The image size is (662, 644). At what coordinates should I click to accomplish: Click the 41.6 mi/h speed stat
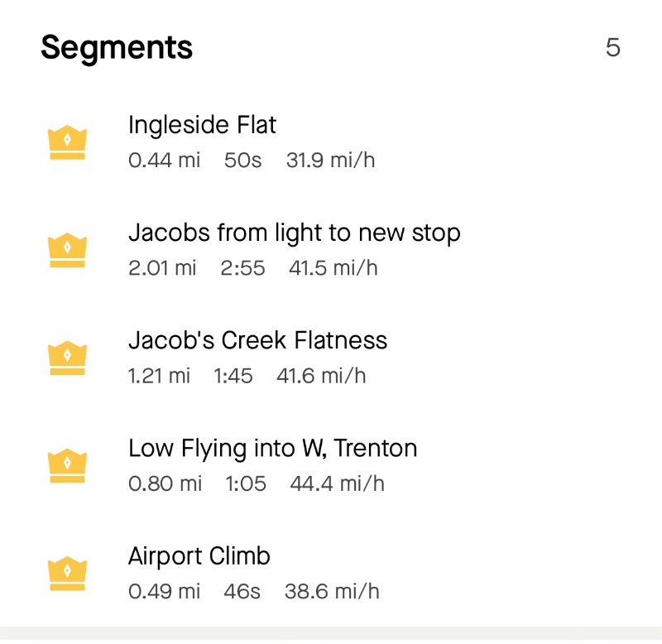[321, 375]
